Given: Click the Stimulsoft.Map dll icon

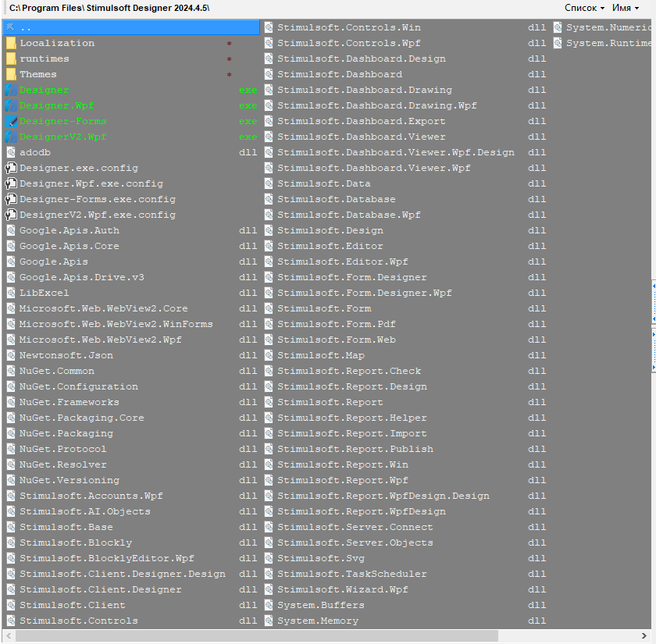Looking at the screenshot, I should click(269, 355).
